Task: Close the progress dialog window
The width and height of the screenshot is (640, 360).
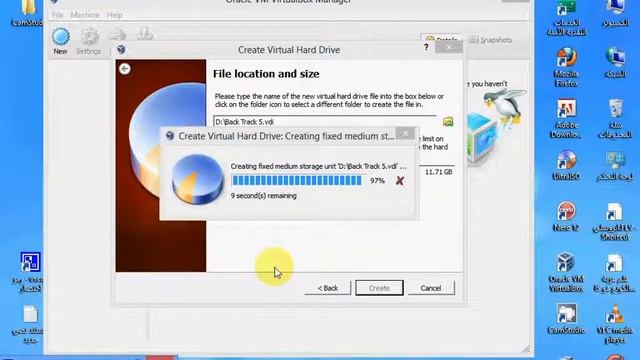Action: (x=405, y=133)
